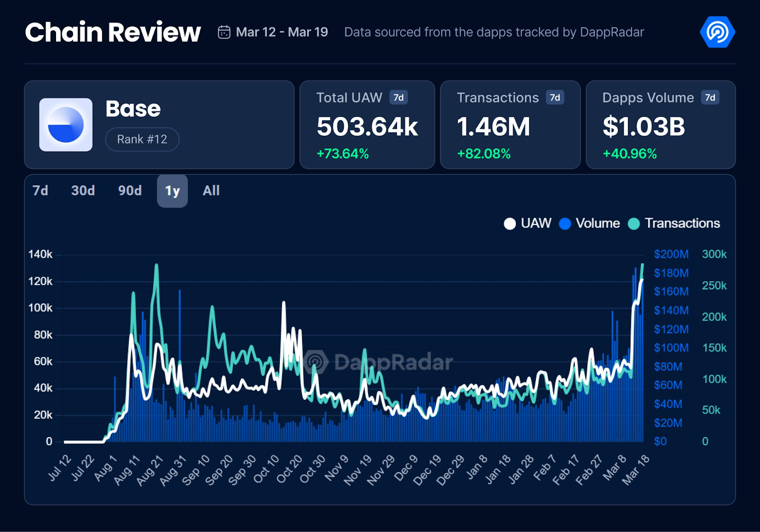The height and width of the screenshot is (532, 760).
Task: Select the All chart range tab
Action: coord(211,190)
